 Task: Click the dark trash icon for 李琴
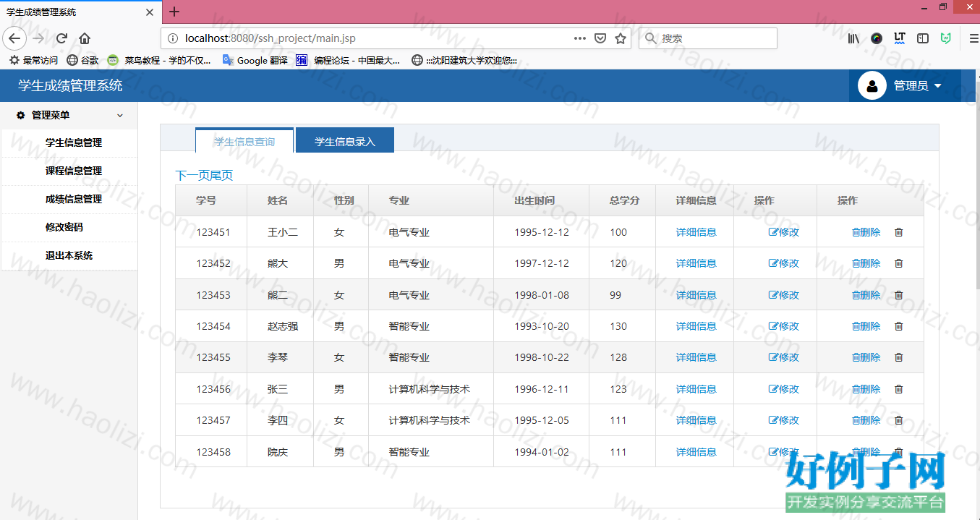(899, 357)
